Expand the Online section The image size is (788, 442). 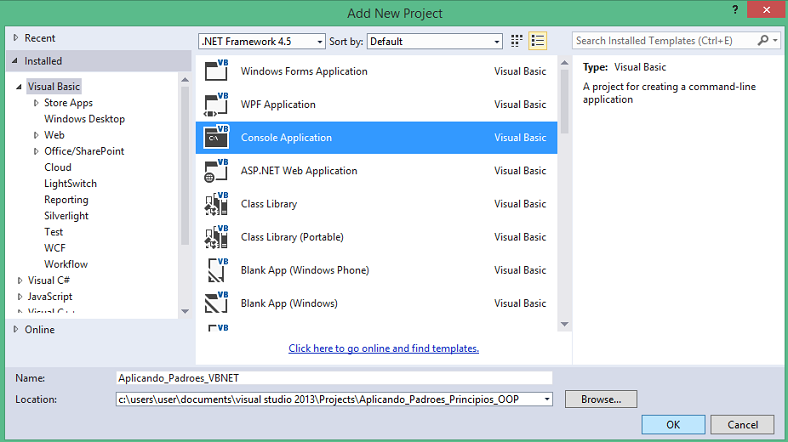click(x=16, y=329)
